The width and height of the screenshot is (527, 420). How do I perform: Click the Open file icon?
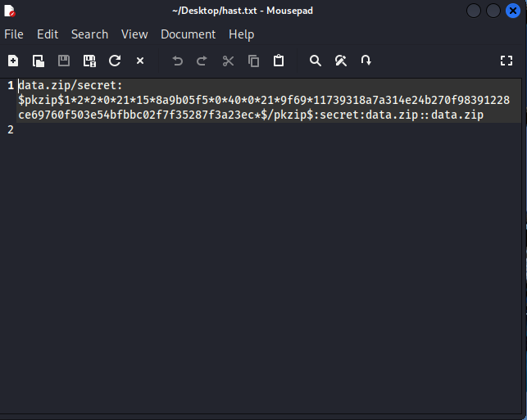(39, 61)
